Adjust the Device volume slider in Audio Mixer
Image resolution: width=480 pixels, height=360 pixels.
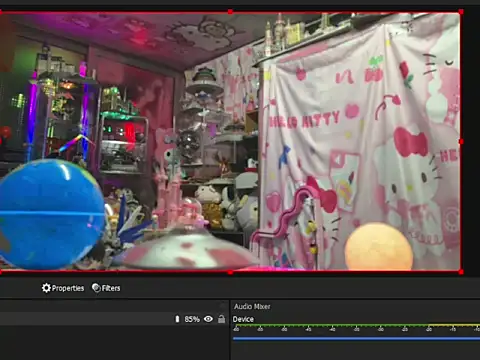[x=356, y=339]
